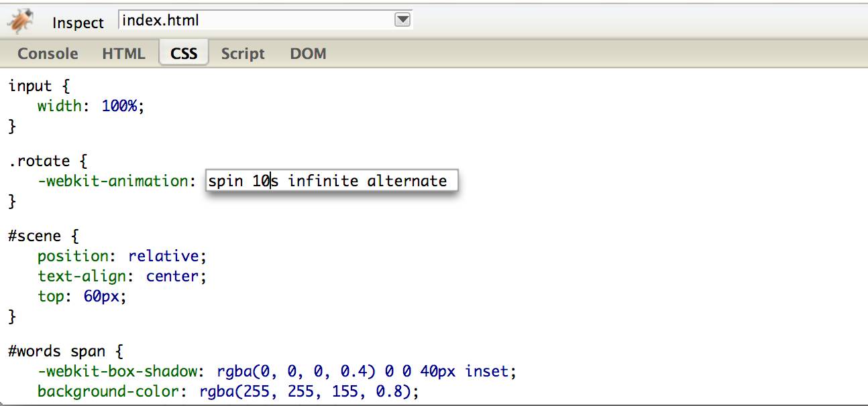This screenshot has height=406, width=868.
Task: Open the index.html stylesheet dropdown arrow
Action: tap(402, 20)
